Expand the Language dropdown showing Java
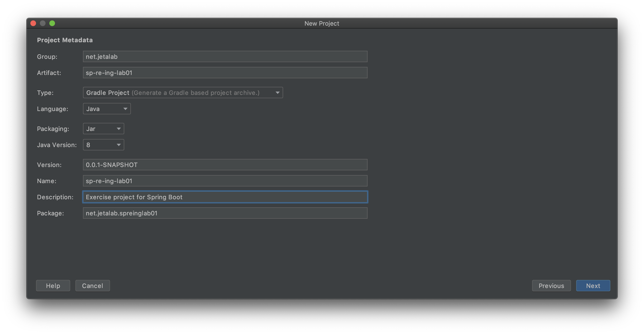 106,109
